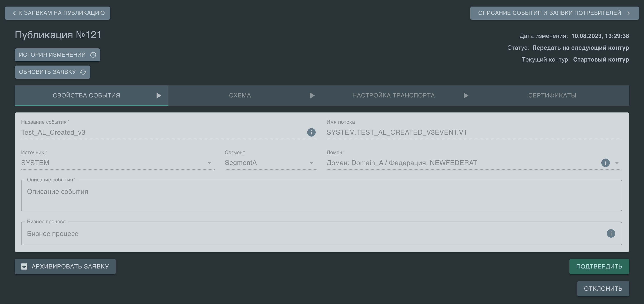Click info icon next to event name field

[311, 132]
